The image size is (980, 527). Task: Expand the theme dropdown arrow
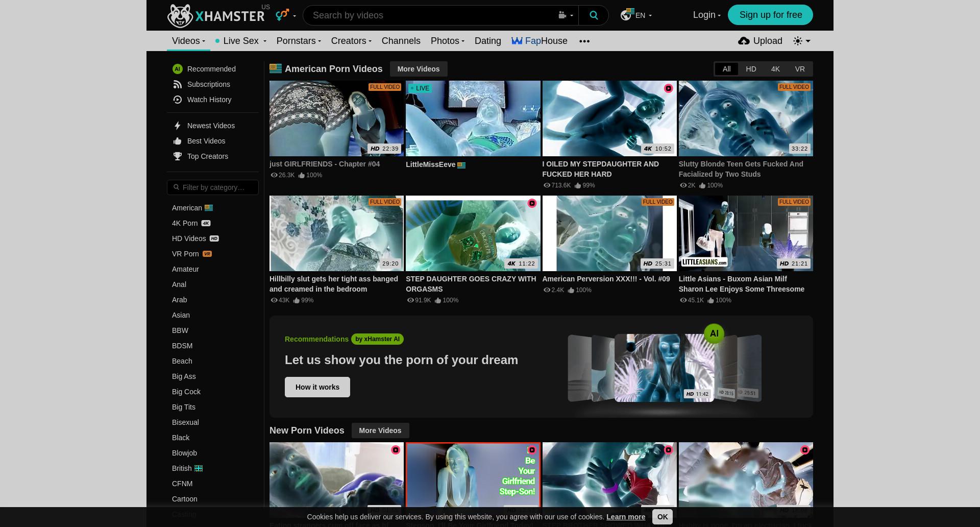click(x=808, y=41)
